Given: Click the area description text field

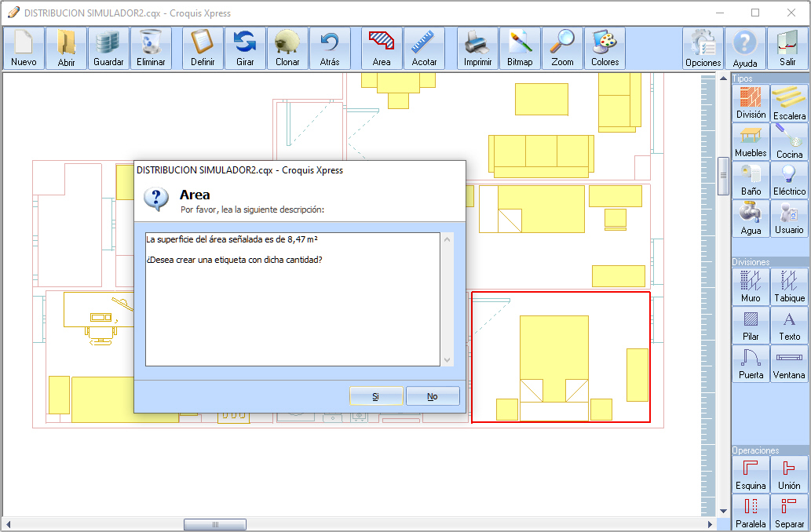Looking at the screenshot, I should (x=292, y=298).
